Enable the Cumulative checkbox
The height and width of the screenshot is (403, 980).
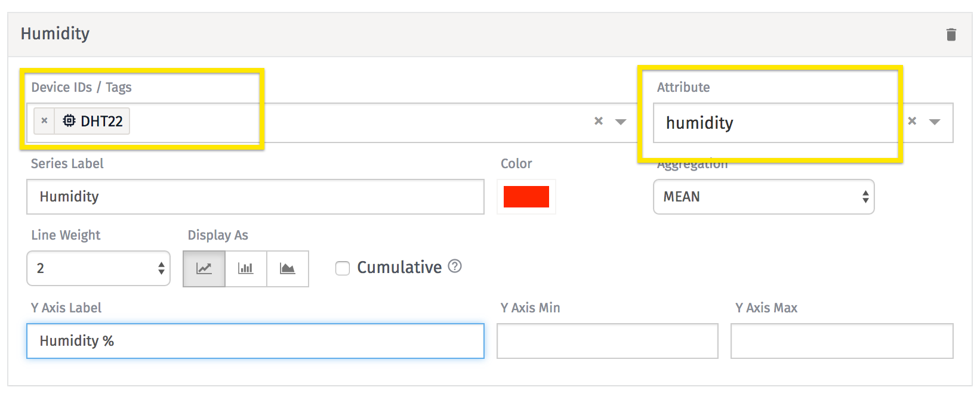coord(343,268)
